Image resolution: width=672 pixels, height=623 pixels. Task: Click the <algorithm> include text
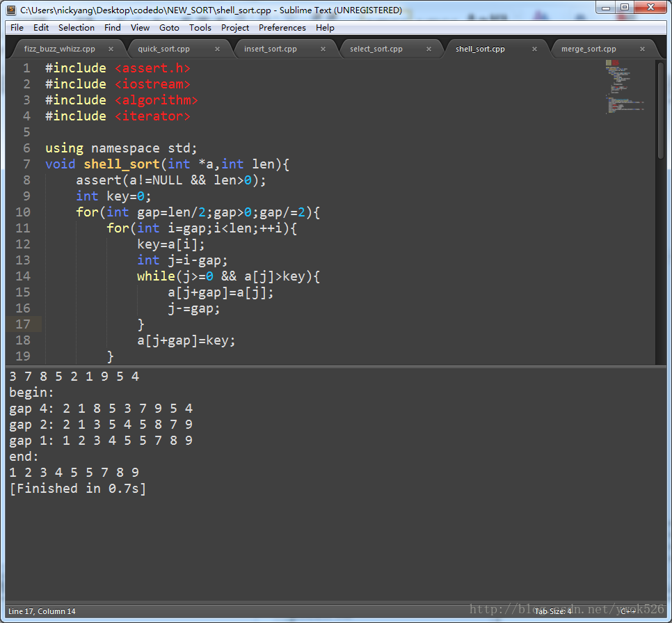coord(156,100)
